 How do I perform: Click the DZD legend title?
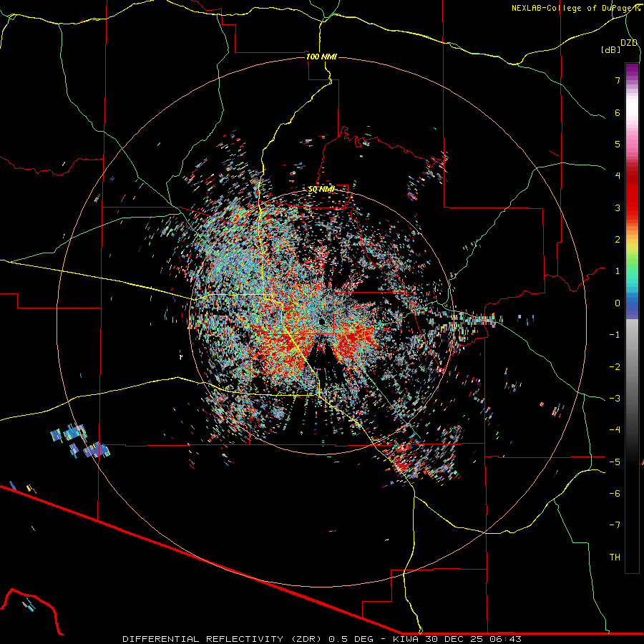(x=629, y=43)
